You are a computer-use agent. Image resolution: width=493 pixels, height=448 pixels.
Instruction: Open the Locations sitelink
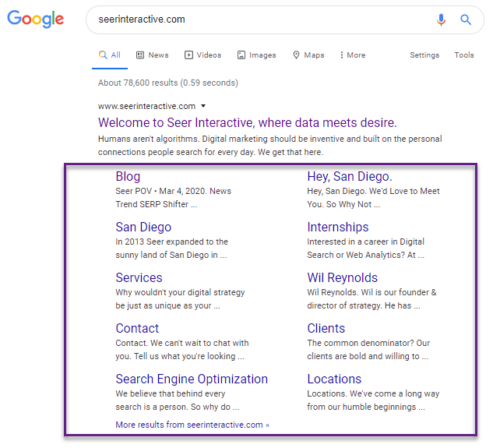[334, 379]
